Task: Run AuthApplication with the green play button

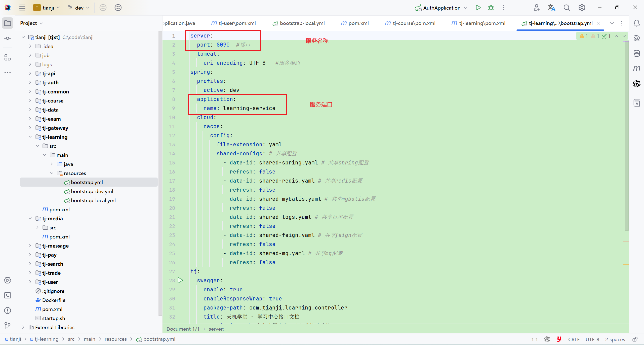Action: click(x=478, y=8)
